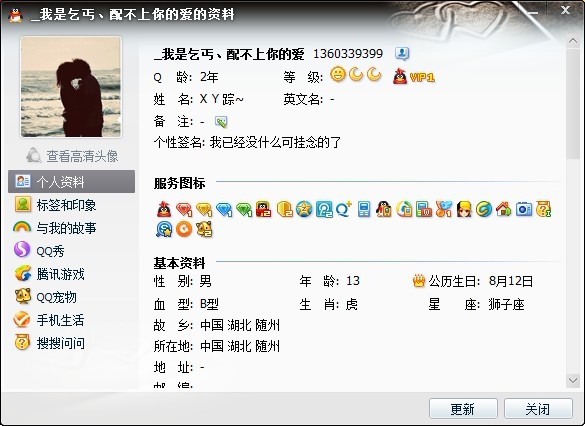This screenshot has width=585, height=426.
Task: Click the red diamond service icon
Action: click(184, 209)
